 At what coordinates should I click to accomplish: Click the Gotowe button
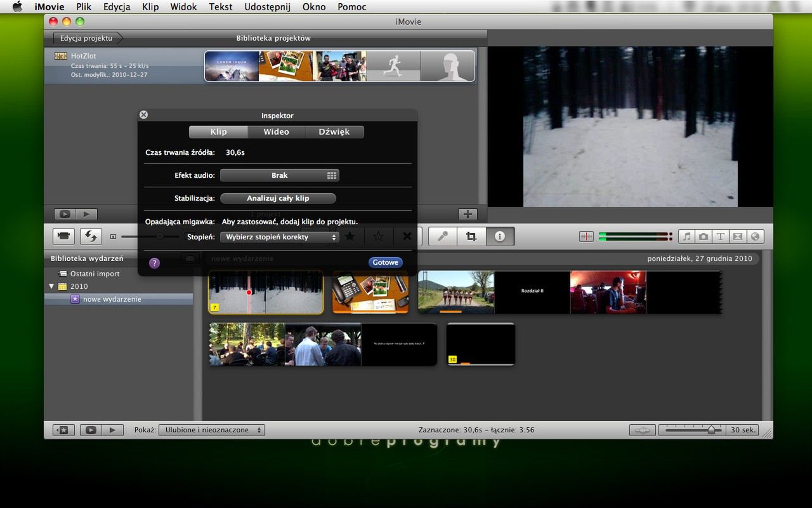385,262
